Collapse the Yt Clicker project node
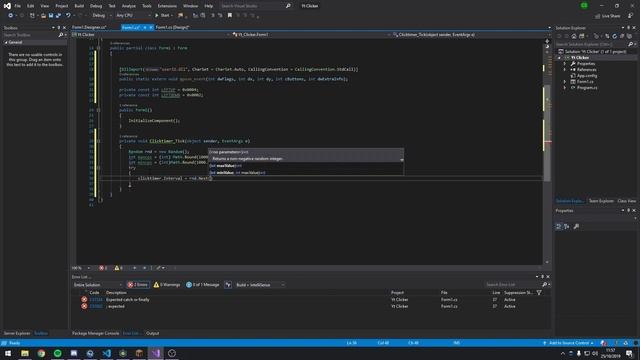The image size is (640, 360). [560, 58]
